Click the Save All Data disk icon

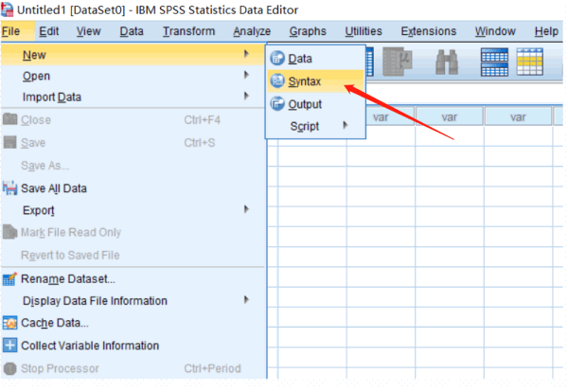[x=9, y=188]
